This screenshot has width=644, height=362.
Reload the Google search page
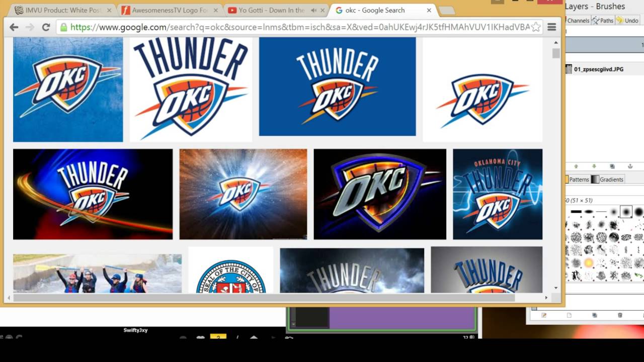pyautogui.click(x=46, y=27)
